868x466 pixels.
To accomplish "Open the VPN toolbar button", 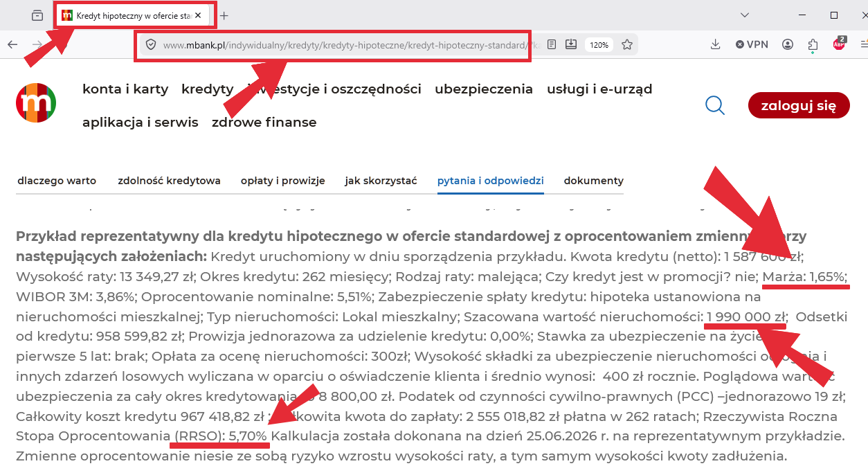I will pos(752,44).
